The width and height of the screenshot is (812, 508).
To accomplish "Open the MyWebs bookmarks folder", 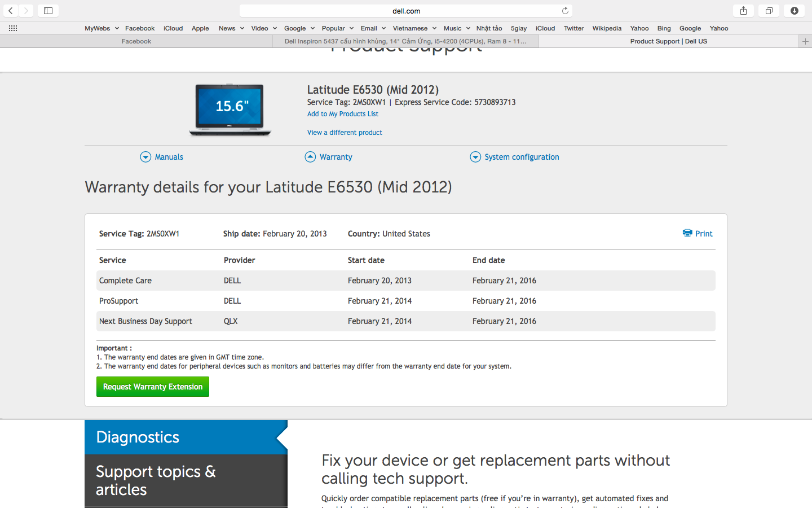I will point(101,28).
